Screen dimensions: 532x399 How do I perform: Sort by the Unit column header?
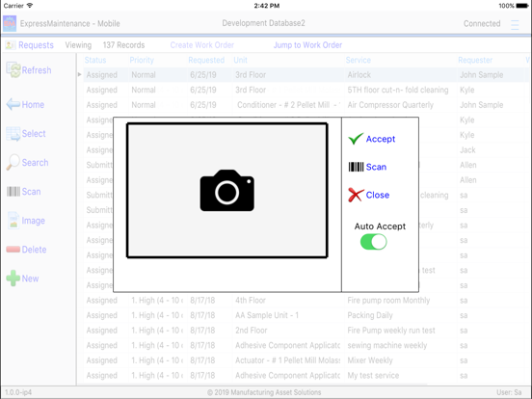241,60
